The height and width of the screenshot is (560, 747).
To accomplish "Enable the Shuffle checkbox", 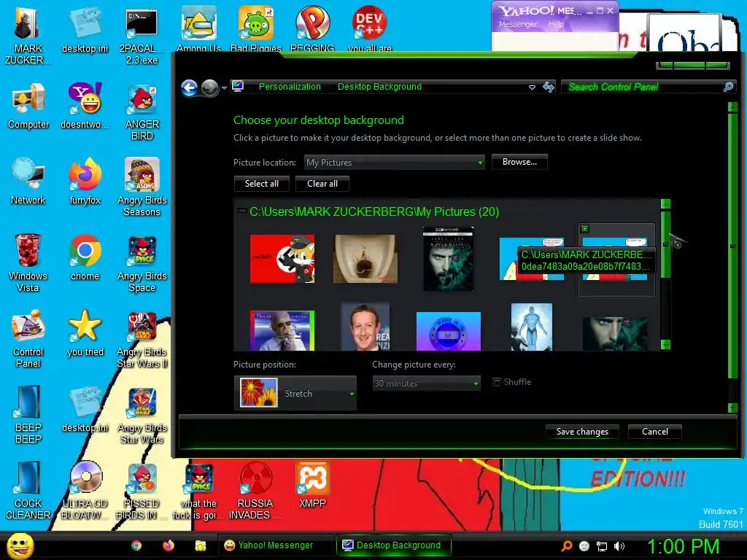I will point(497,382).
